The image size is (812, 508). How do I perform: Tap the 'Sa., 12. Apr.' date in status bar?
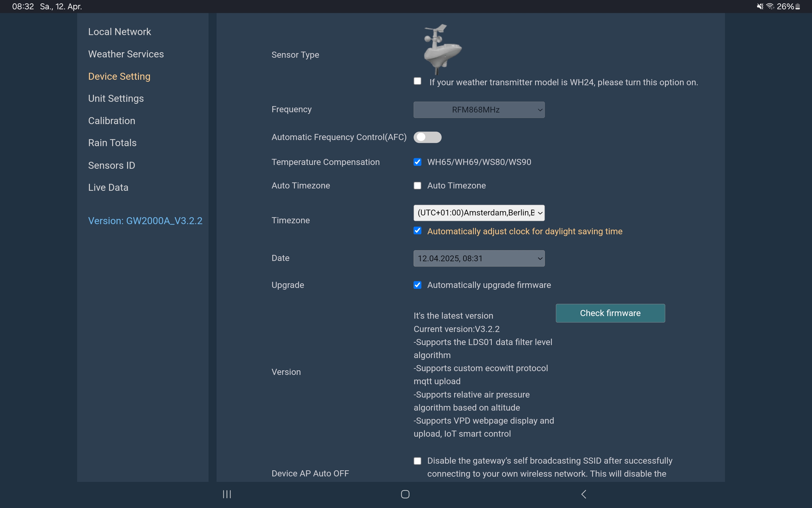pos(61,6)
